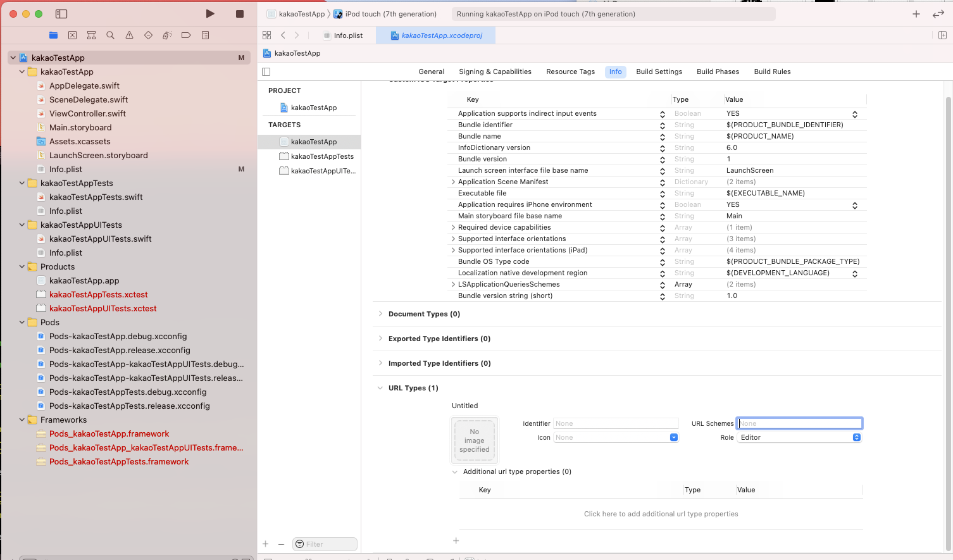Select the kakaoTestAppUITests target
The height and width of the screenshot is (560, 953).
[x=318, y=171]
